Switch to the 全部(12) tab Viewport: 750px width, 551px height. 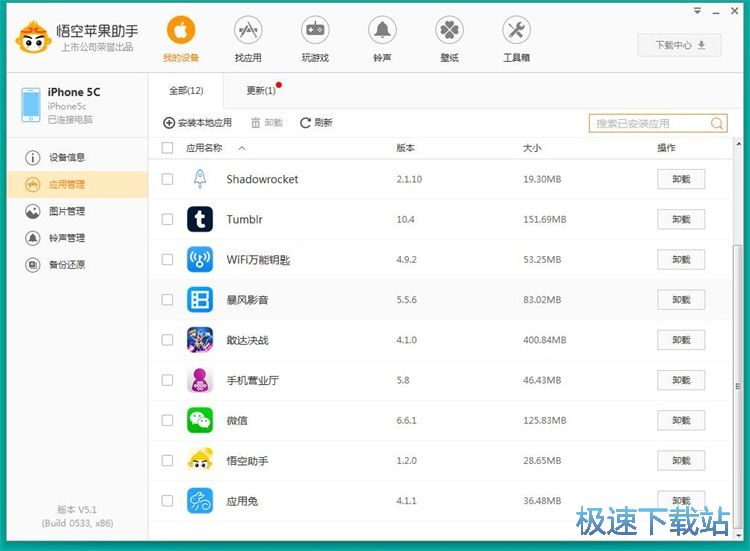tap(186, 90)
